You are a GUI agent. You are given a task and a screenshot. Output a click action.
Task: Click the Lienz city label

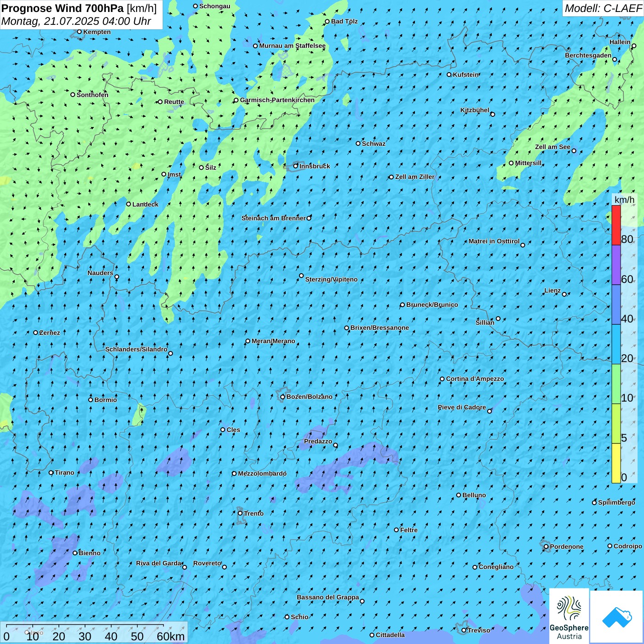click(552, 290)
